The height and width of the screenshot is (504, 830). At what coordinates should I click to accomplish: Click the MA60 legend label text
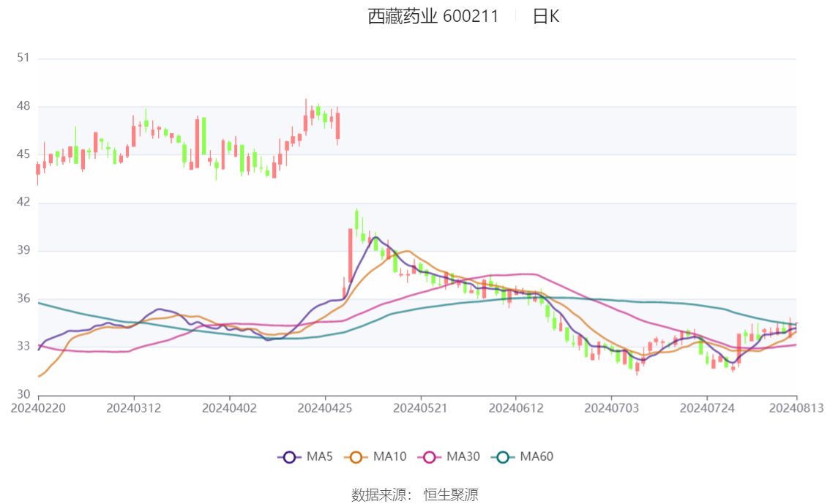[x=536, y=456]
